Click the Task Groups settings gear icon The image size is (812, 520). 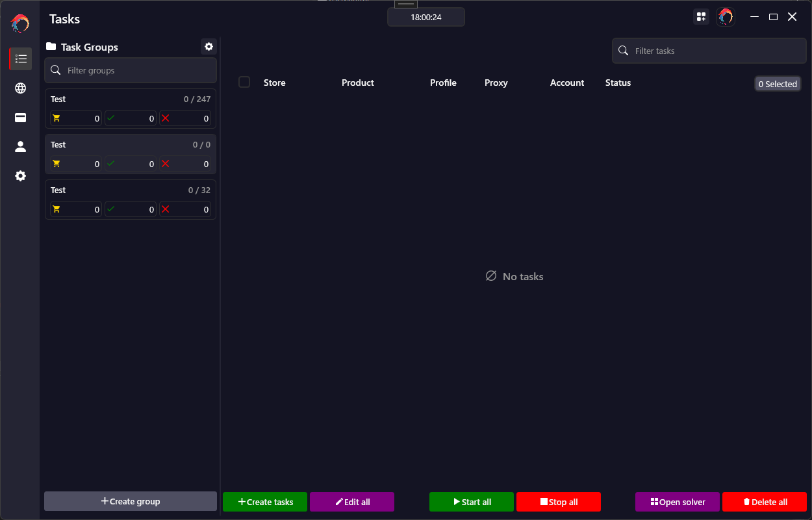point(209,47)
